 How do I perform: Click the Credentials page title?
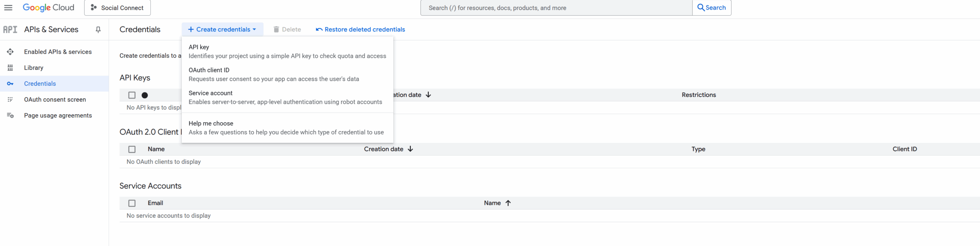[140, 30]
